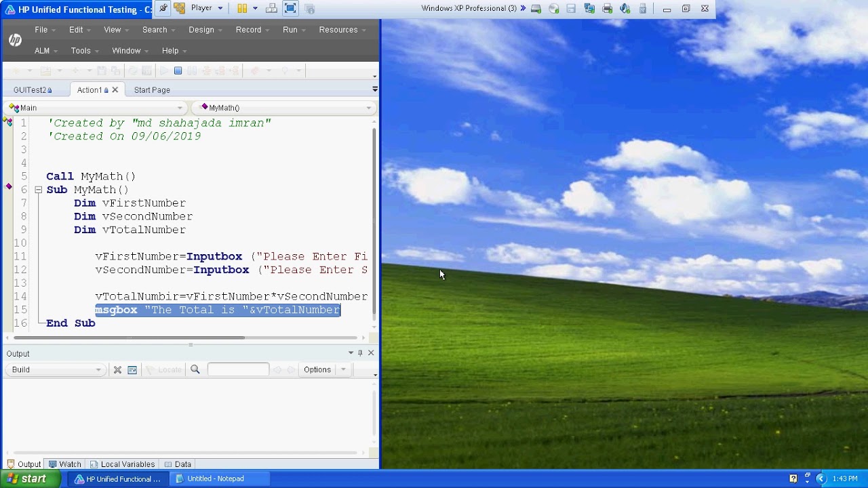Click the Options button in Output pane
868x488 pixels.
(317, 369)
